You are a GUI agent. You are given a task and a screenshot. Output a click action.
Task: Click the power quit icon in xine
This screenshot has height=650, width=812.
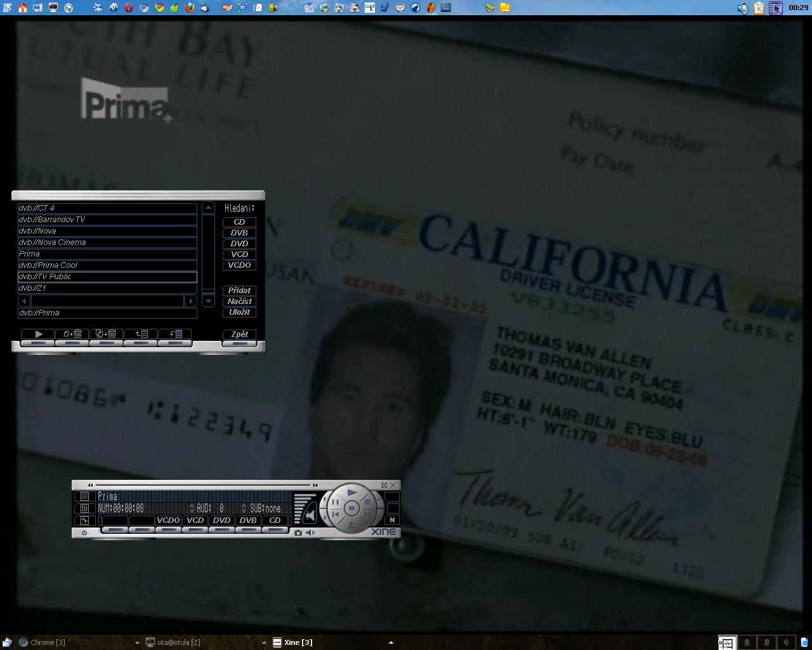tap(84, 533)
